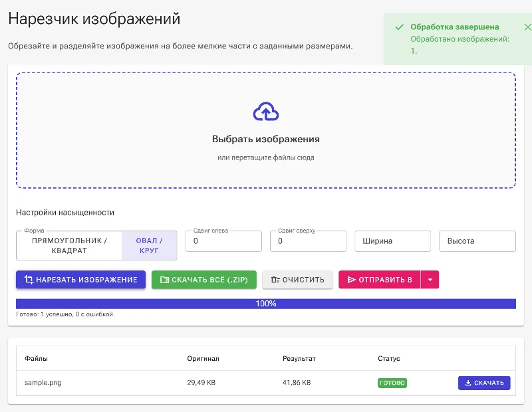The image size is (532, 412).
Task: Click the Отправить в button
Action: tap(379, 279)
